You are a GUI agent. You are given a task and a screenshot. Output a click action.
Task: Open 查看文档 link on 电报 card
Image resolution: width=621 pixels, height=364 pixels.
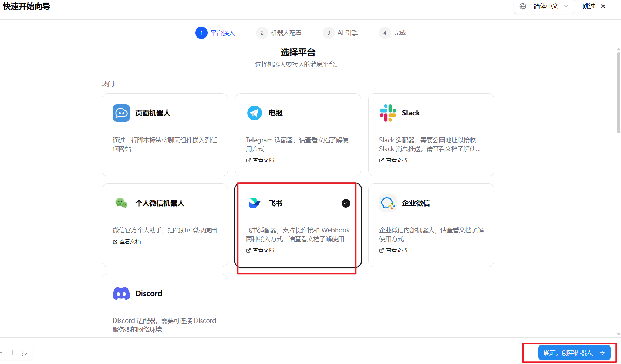pyautogui.click(x=260, y=160)
